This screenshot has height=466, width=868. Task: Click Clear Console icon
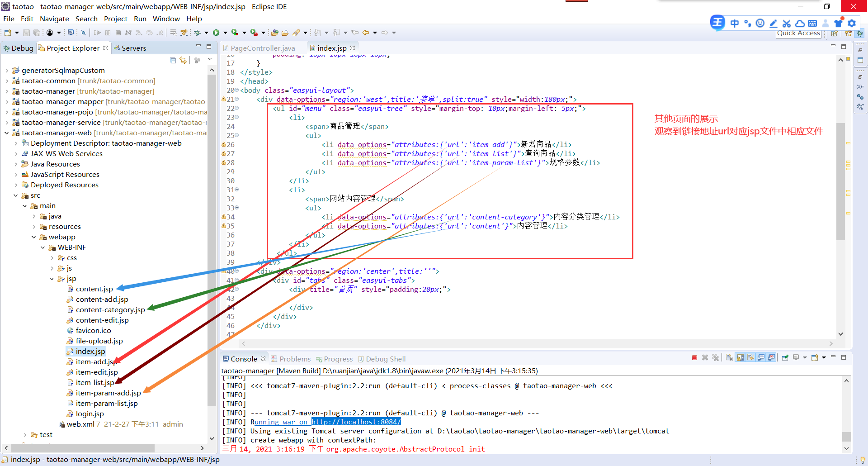(729, 358)
